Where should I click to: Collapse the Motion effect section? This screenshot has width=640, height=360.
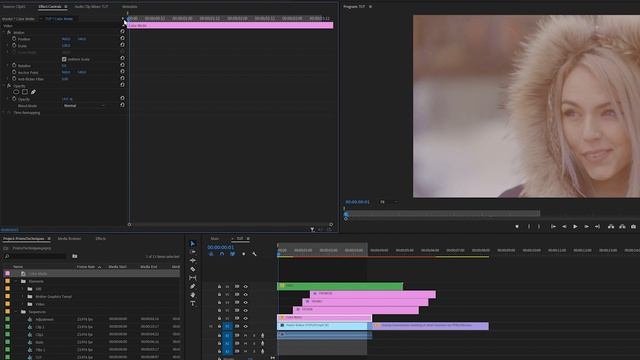[4, 32]
